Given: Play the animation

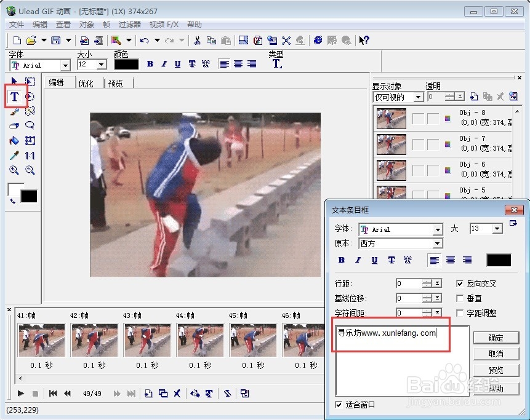Looking at the screenshot, I should (x=20, y=394).
